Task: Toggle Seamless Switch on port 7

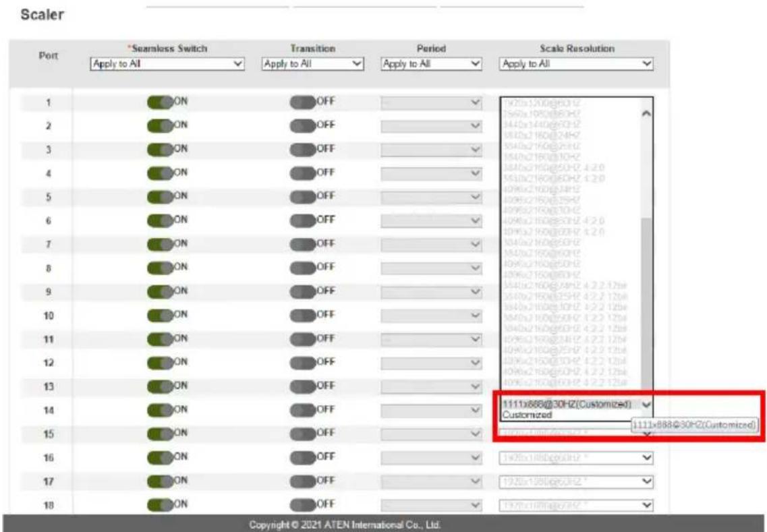Action: (x=161, y=245)
